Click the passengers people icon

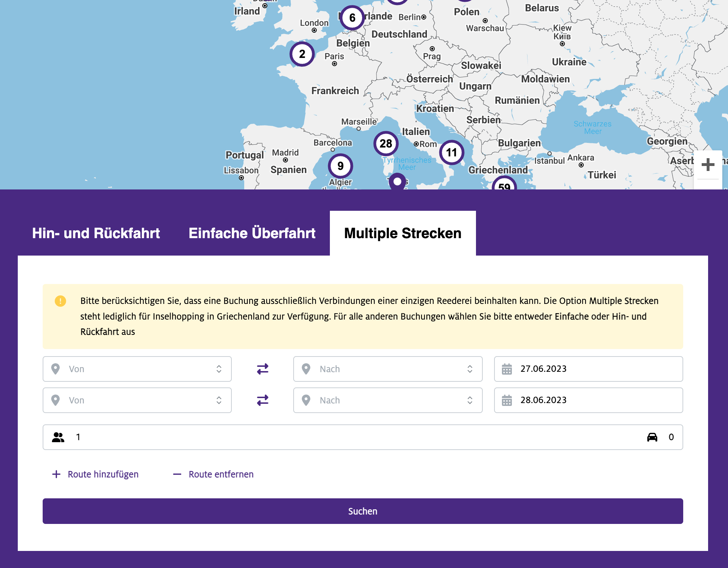coord(58,437)
